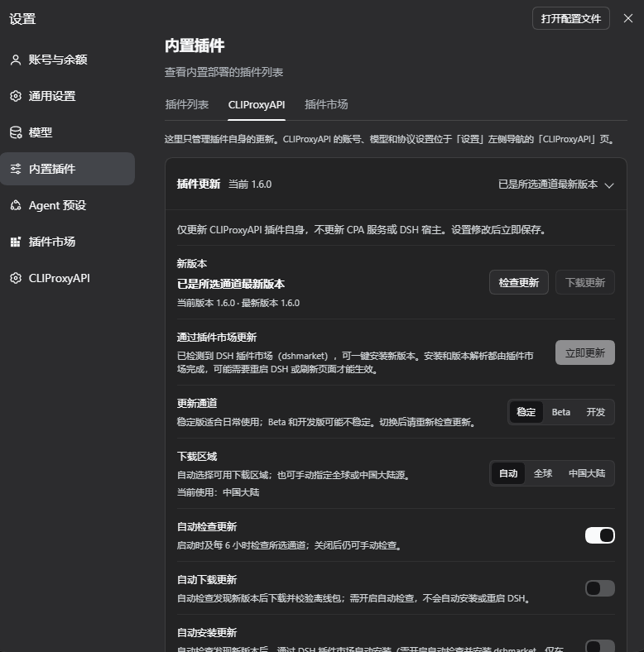644x652 pixels.
Task: Click the 插件更新 header title
Action: click(199, 185)
